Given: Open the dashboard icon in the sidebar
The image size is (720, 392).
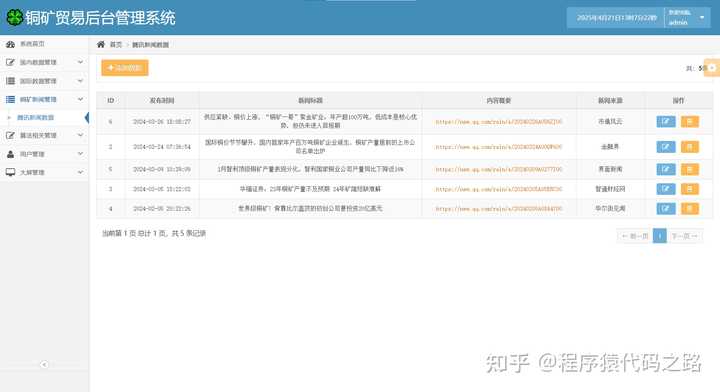Looking at the screenshot, I should (x=10, y=44).
